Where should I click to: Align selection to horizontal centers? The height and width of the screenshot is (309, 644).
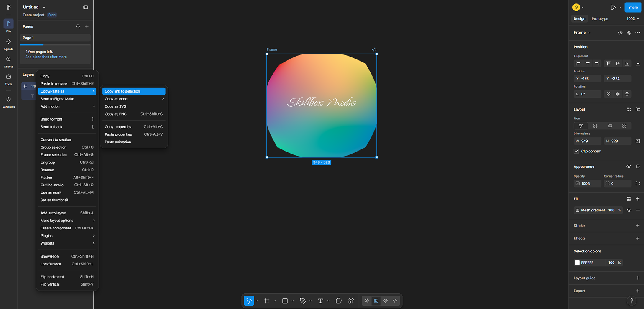pos(588,64)
